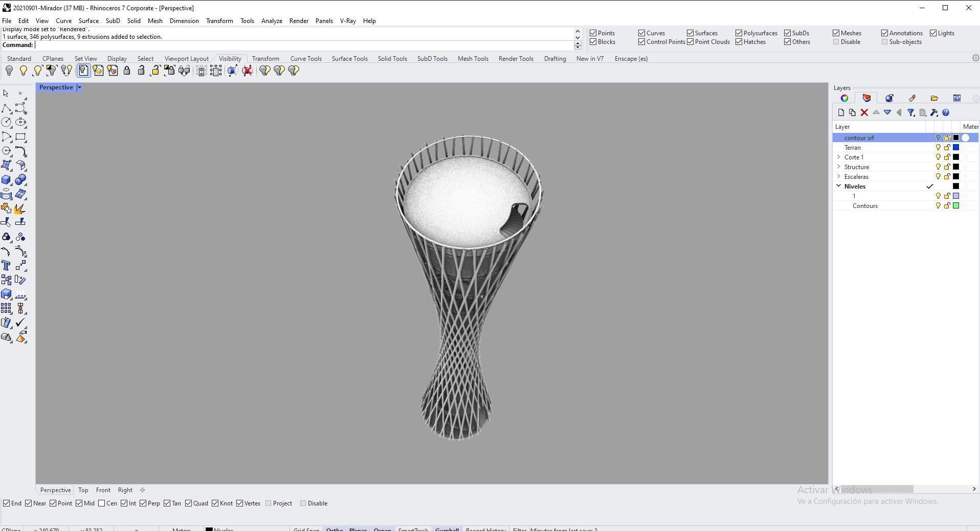Screen dimensions: 980x531
Task: Select the Text object tool
Action: pos(6,266)
